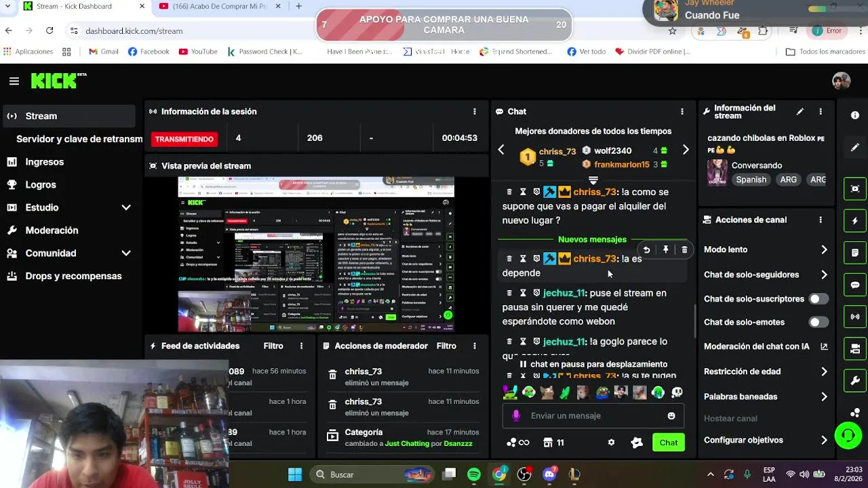The height and width of the screenshot is (488, 868).
Task: Open Palabras baneadas settings
Action: point(766,396)
